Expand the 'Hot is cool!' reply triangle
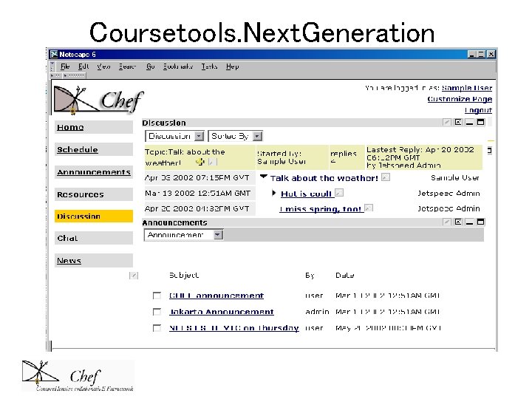The height and width of the screenshot is (399, 532). pyautogui.click(x=274, y=193)
